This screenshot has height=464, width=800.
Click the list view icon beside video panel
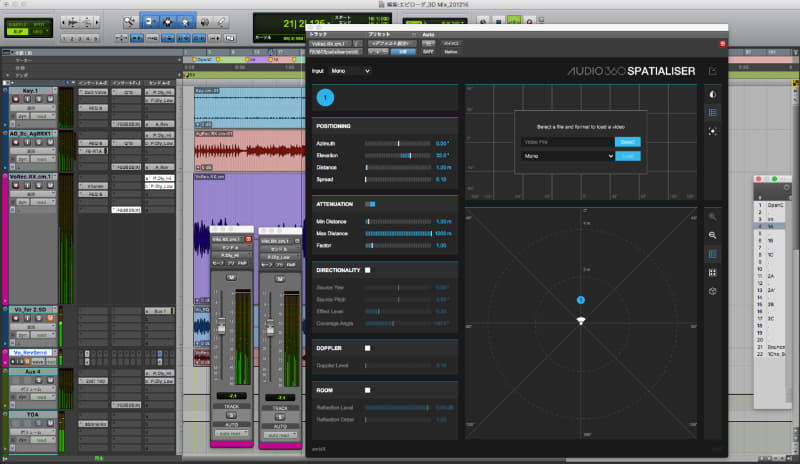(713, 113)
